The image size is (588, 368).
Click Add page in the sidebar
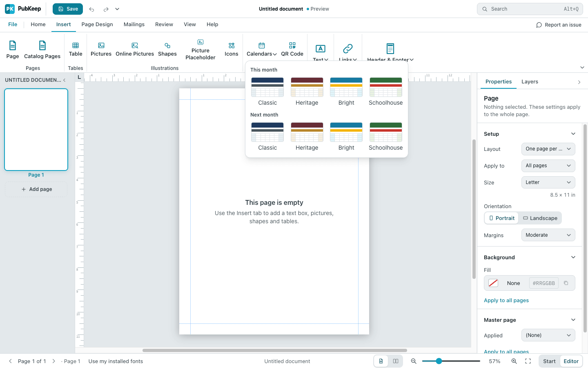click(36, 189)
